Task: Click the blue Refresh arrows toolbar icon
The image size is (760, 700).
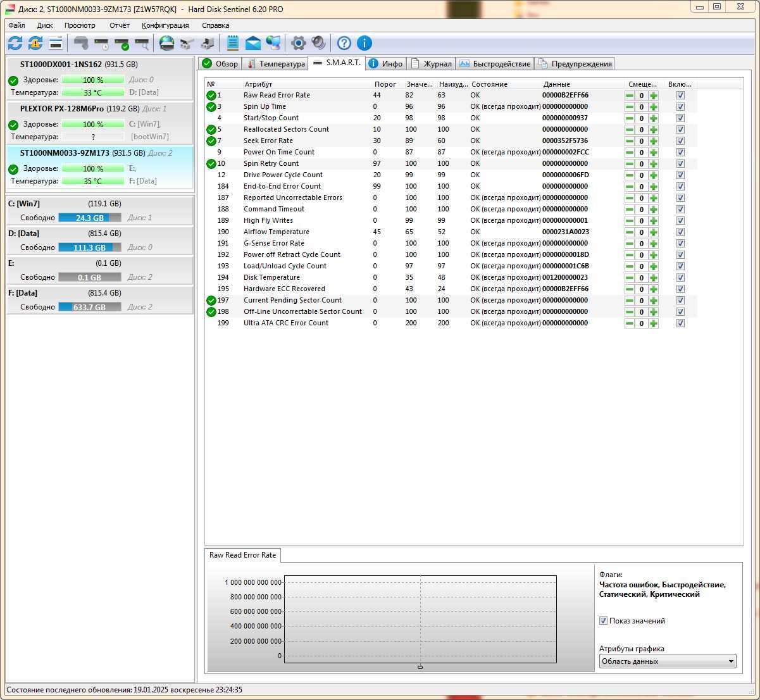Action: 15,43
